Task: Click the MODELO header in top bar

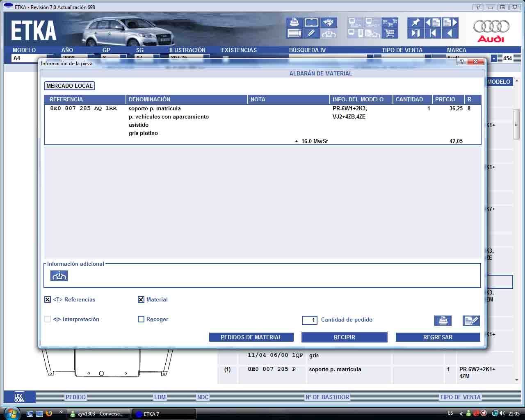Action: click(x=24, y=50)
